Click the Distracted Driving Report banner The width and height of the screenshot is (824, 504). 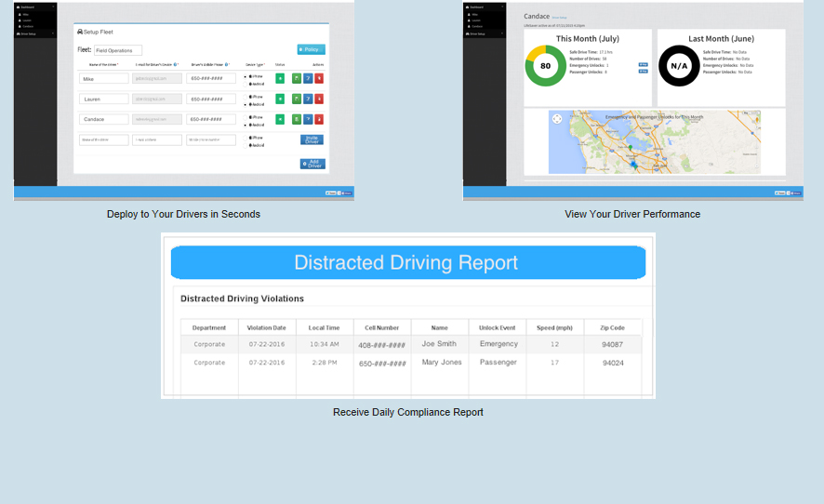click(x=408, y=262)
